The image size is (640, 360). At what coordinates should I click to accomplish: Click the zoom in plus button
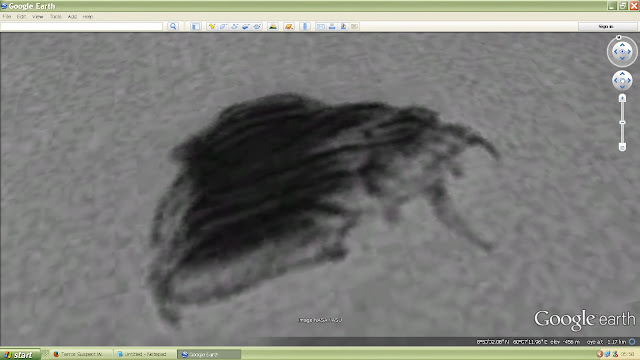tap(622, 98)
